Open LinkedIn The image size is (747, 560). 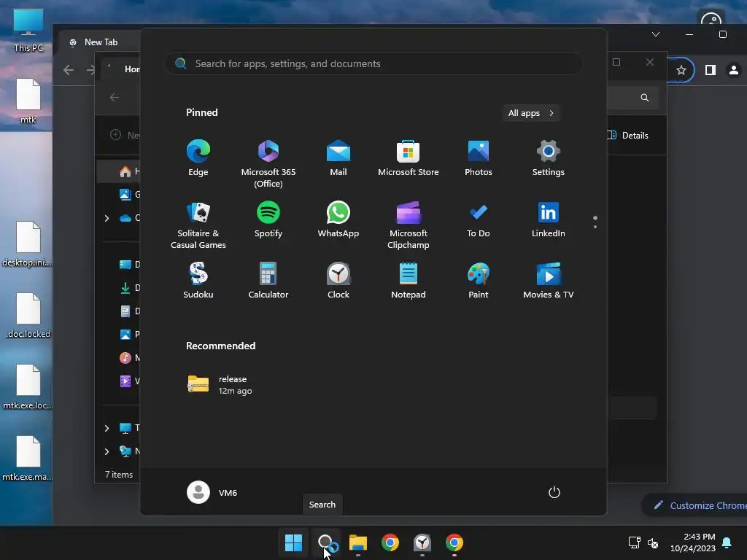click(549, 219)
